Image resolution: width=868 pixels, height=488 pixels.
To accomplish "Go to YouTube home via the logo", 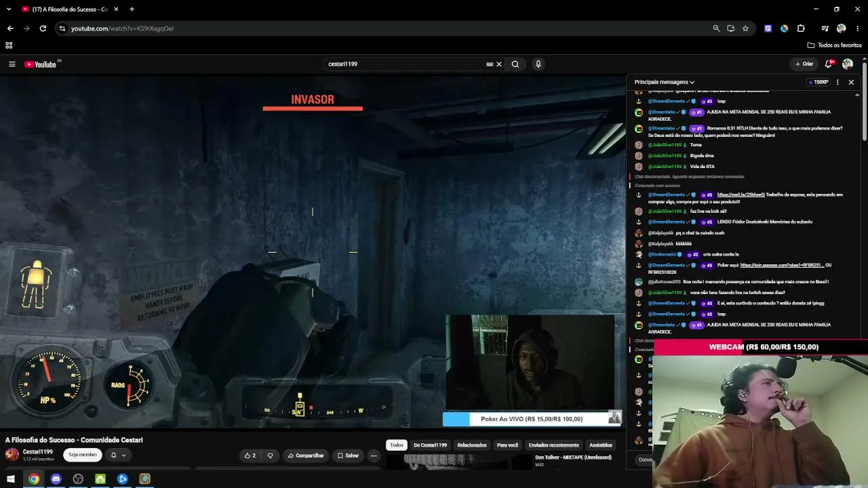I will [40, 64].
